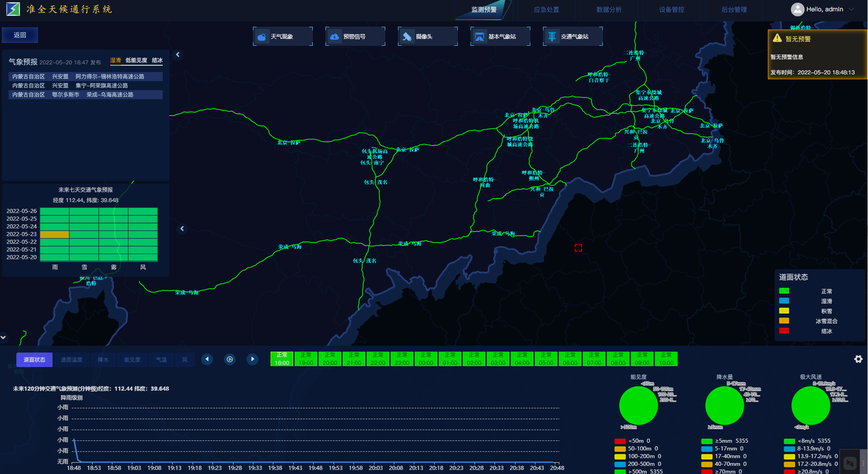The image size is (868, 474).
Task: Click the admin user avatar
Action: tap(797, 10)
